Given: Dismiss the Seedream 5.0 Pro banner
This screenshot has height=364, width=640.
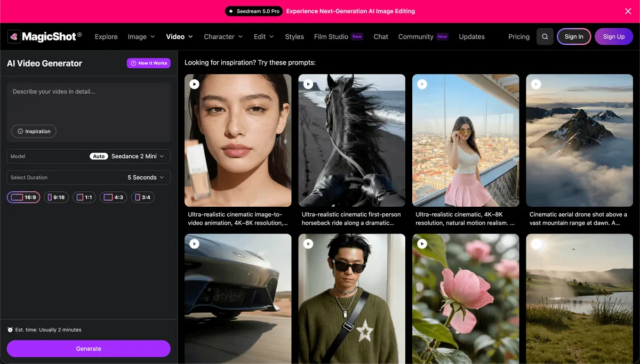Looking at the screenshot, I should pos(628,11).
